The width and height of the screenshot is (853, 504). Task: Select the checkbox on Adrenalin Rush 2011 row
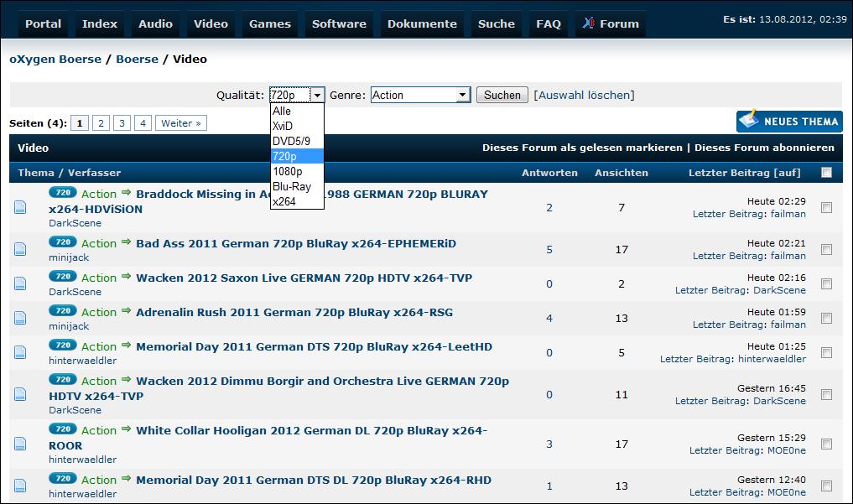(826, 319)
